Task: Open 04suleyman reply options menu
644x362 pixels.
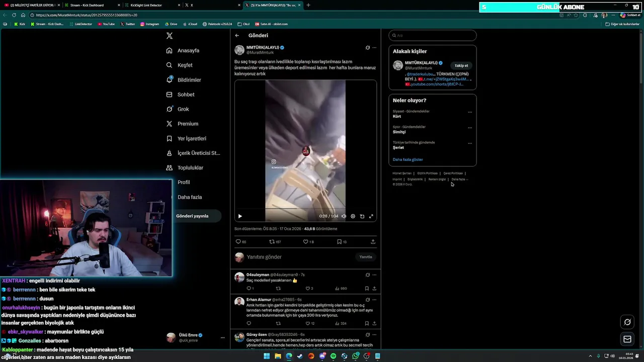Action: coord(374,275)
